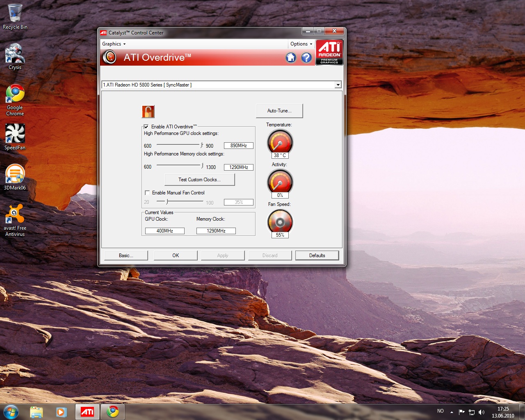The width and height of the screenshot is (525, 420).
Task: Open Windows Explorer from the taskbar
Action: 36,412
